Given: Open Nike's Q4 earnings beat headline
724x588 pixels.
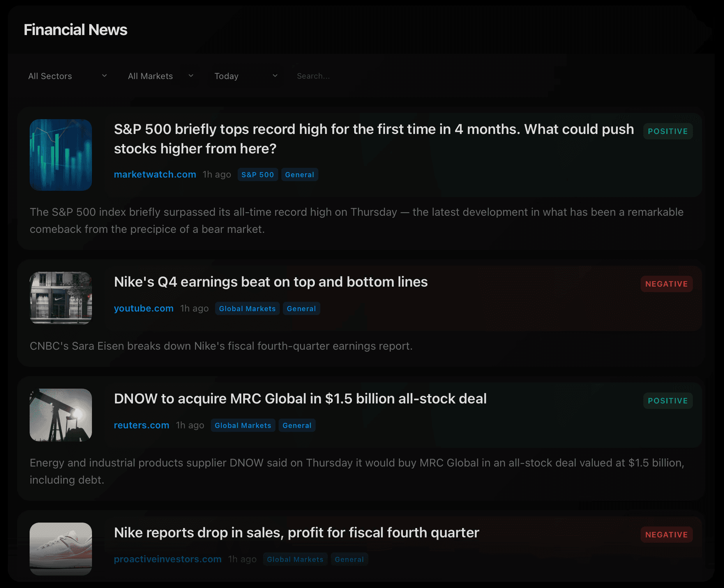Looking at the screenshot, I should [x=271, y=282].
